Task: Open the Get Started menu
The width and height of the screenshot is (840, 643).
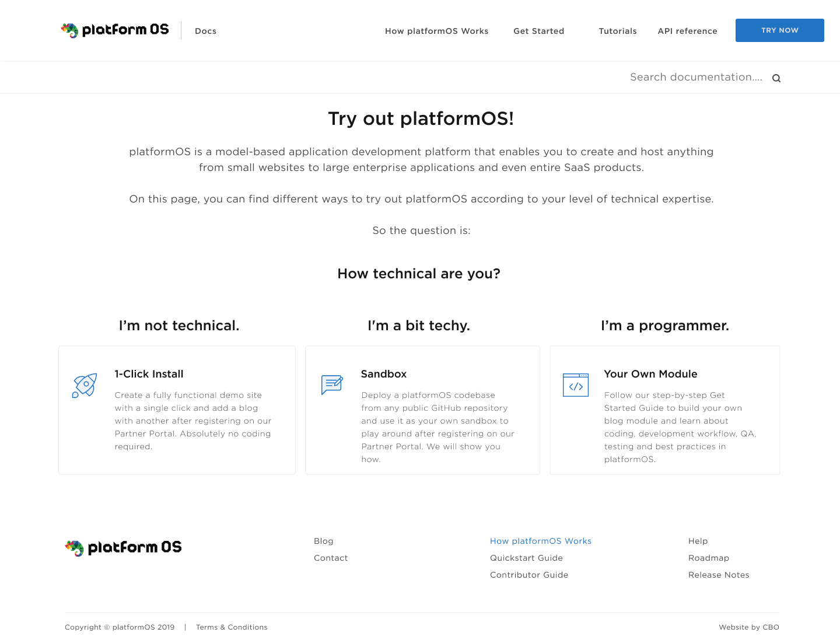Action: pyautogui.click(x=539, y=31)
